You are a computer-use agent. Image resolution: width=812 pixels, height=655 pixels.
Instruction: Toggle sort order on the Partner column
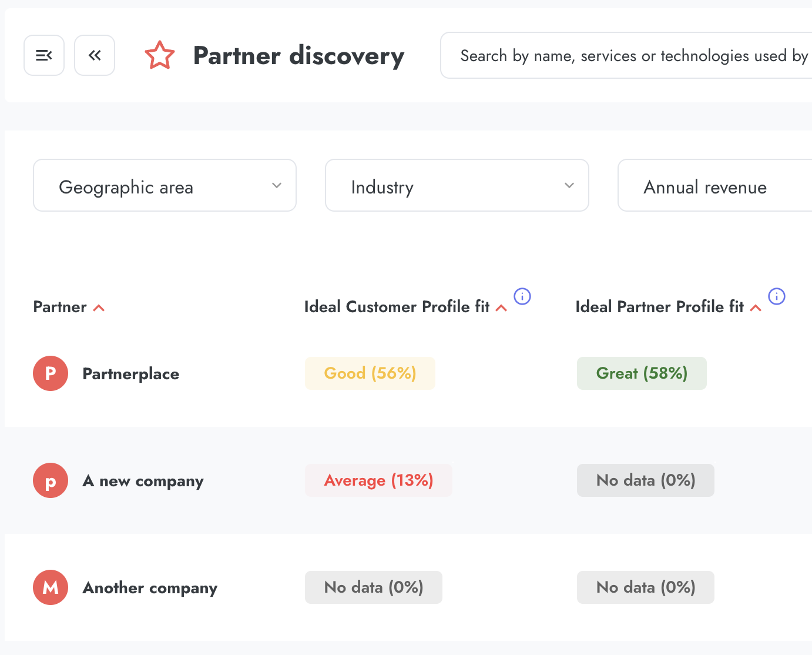[x=99, y=307]
